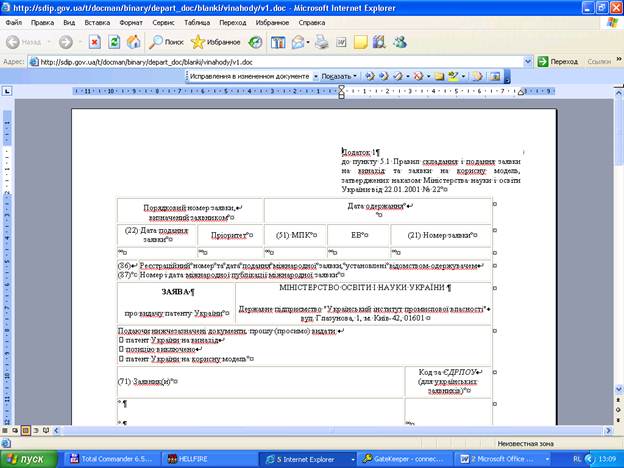624x468 pixels.
Task: Click the Переход go button
Action: coord(558,62)
